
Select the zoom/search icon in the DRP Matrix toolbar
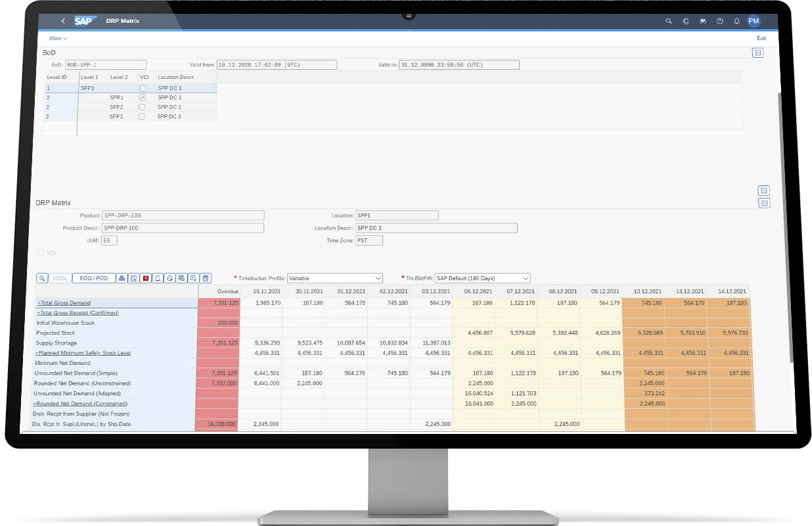[42, 278]
